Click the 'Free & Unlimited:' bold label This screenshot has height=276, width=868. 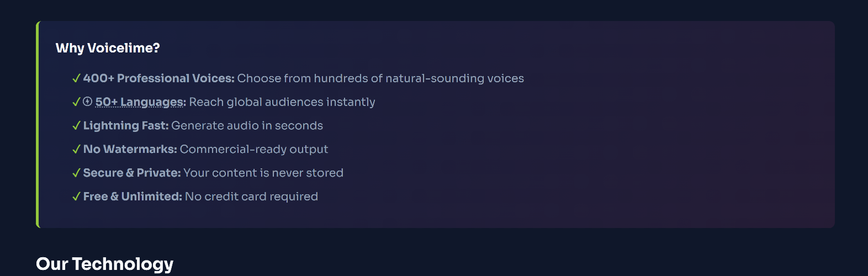click(x=133, y=197)
